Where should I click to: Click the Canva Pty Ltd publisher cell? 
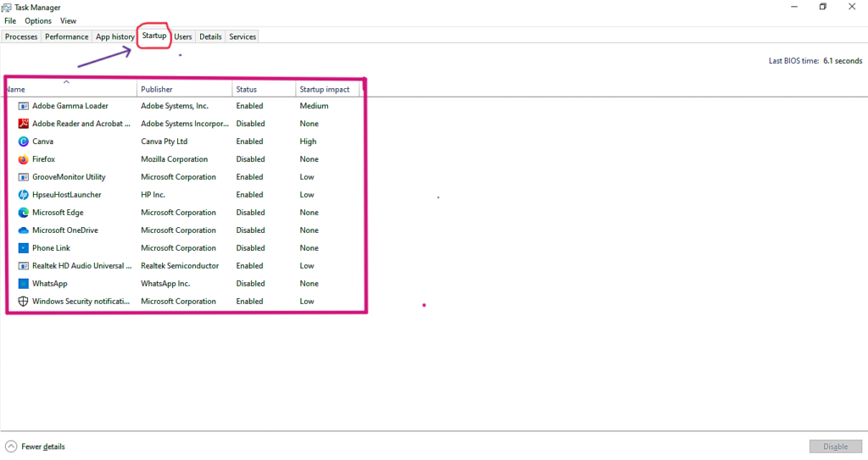(164, 141)
